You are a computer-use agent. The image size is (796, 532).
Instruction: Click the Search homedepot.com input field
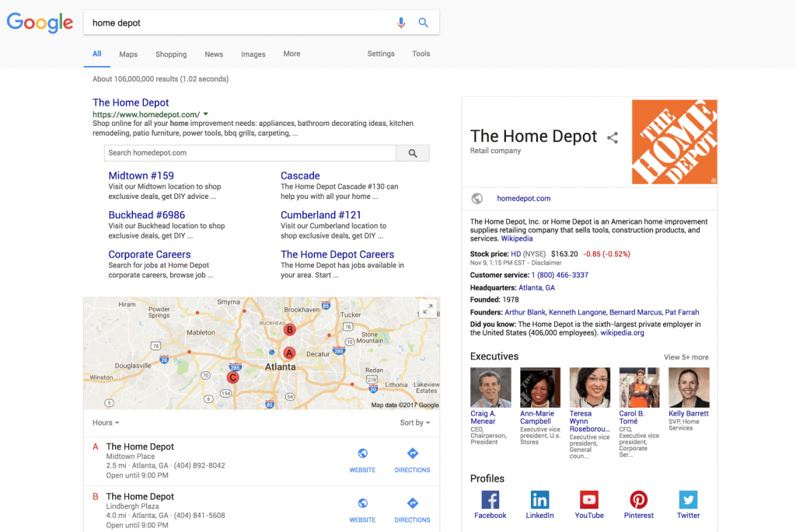pos(250,153)
